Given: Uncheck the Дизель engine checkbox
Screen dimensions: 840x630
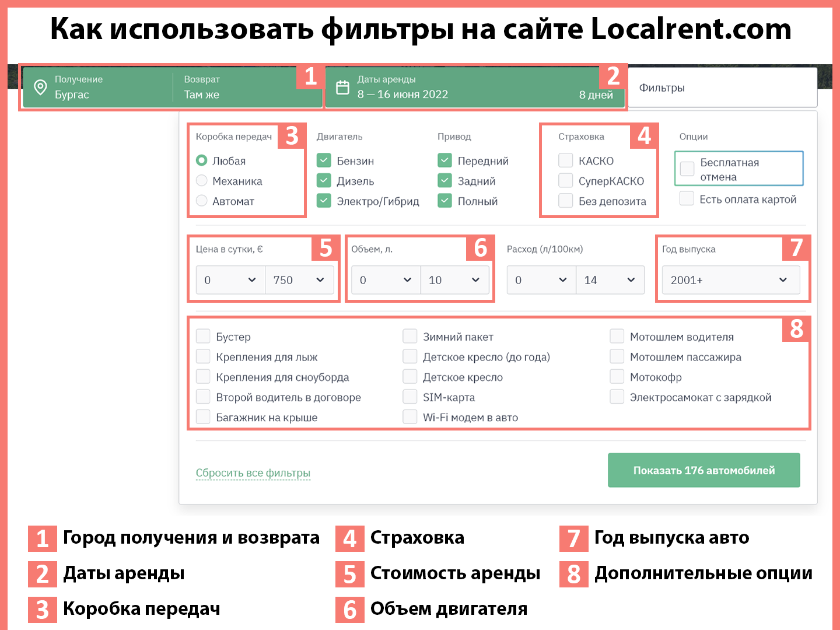Looking at the screenshot, I should pyautogui.click(x=324, y=181).
